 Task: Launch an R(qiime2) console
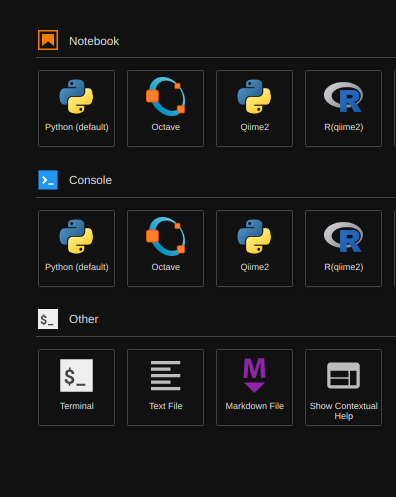pos(343,248)
